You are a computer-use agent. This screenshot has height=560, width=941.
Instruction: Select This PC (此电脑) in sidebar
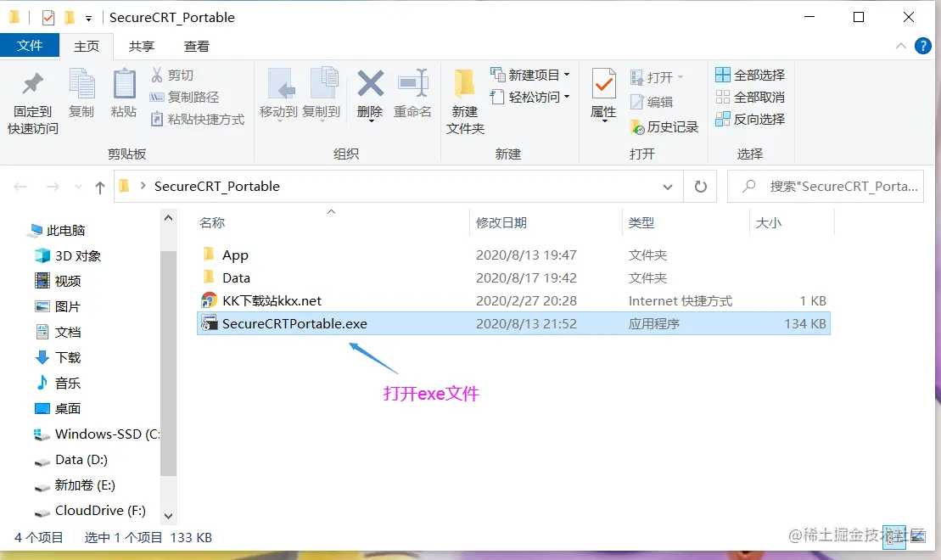[x=58, y=231]
